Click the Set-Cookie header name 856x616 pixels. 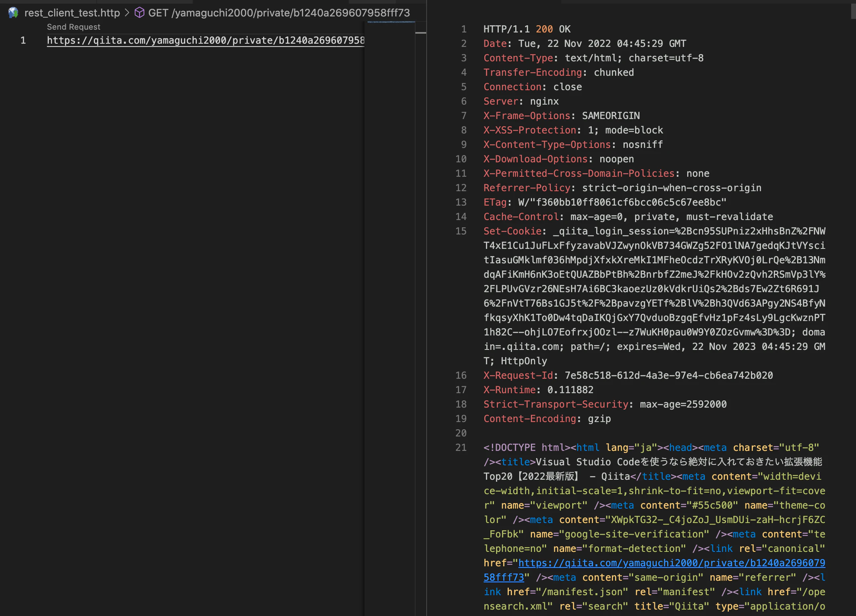pos(512,231)
